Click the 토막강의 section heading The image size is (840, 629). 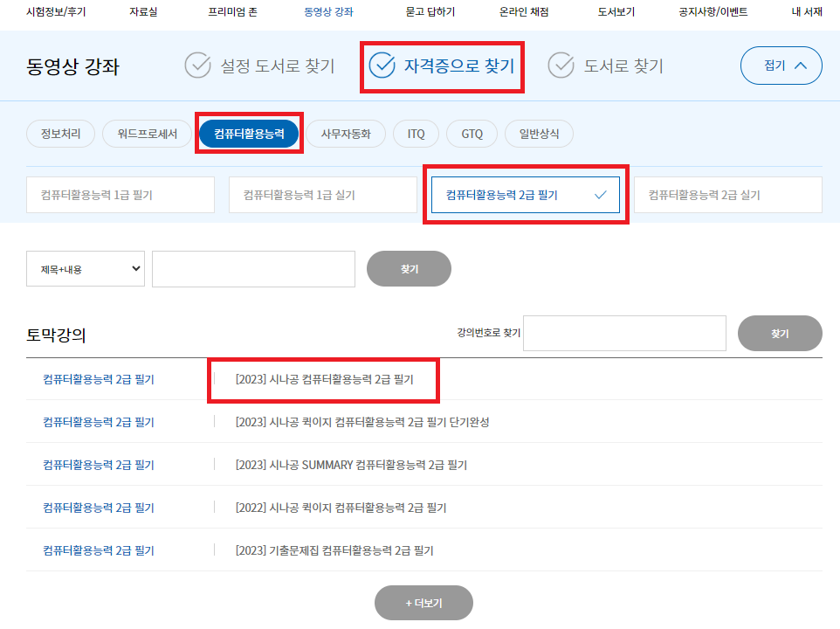tap(56, 335)
